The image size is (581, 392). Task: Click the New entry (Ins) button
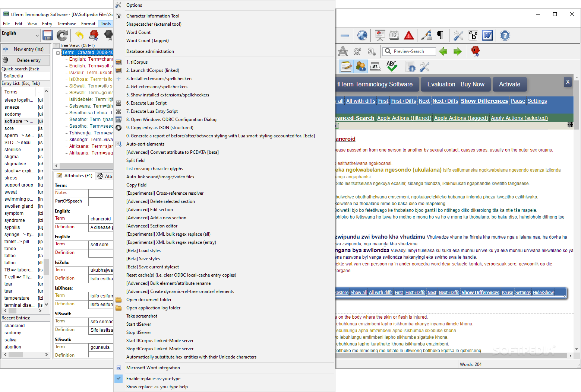26,49
